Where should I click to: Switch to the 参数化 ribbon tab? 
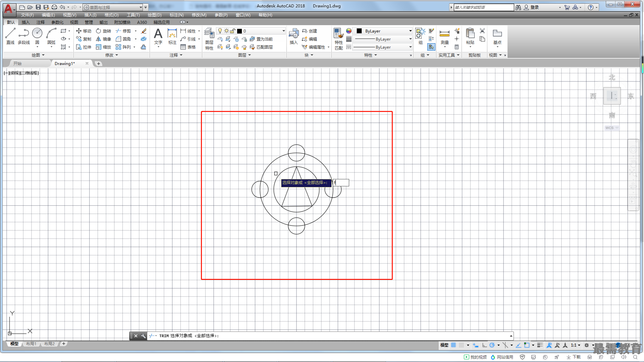pos(57,22)
